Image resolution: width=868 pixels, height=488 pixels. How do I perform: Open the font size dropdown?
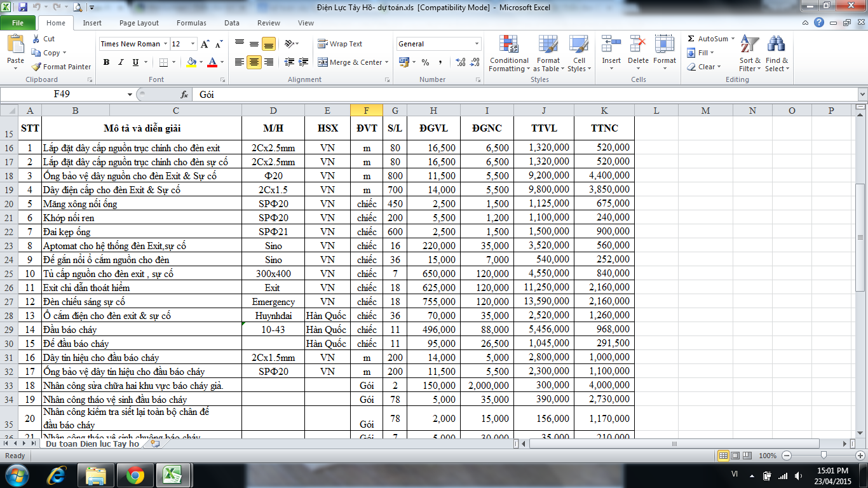(193, 44)
